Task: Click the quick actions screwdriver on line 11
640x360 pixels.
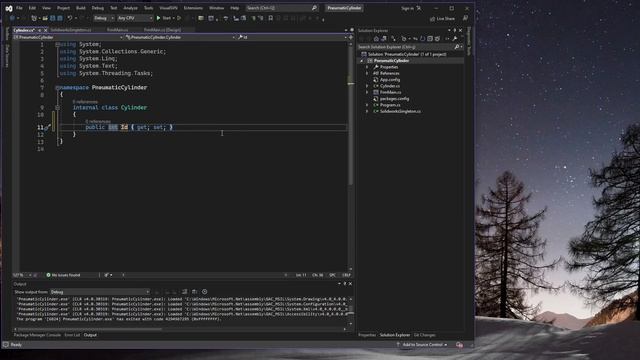Action: tap(47, 127)
